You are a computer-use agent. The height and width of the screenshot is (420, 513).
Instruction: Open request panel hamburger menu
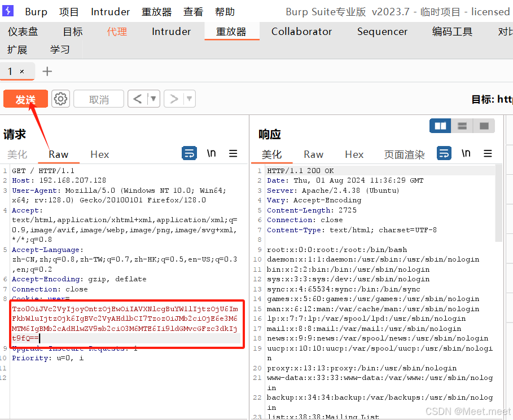coord(233,153)
